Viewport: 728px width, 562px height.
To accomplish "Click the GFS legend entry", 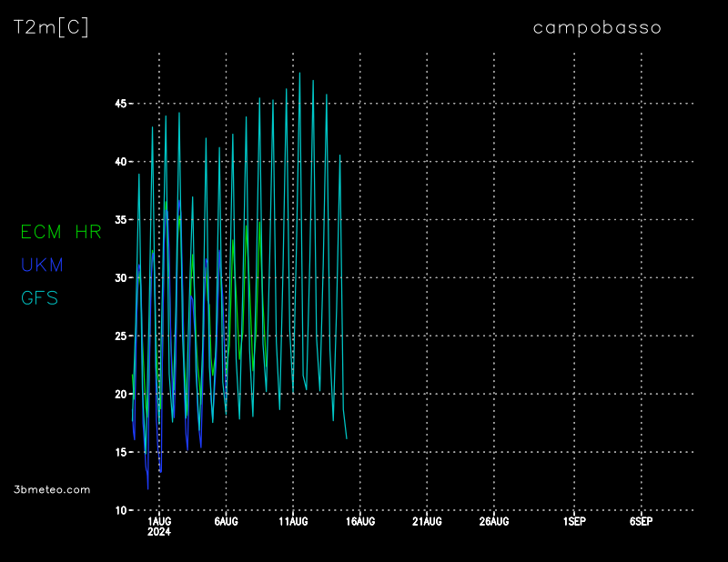I will click(39, 297).
